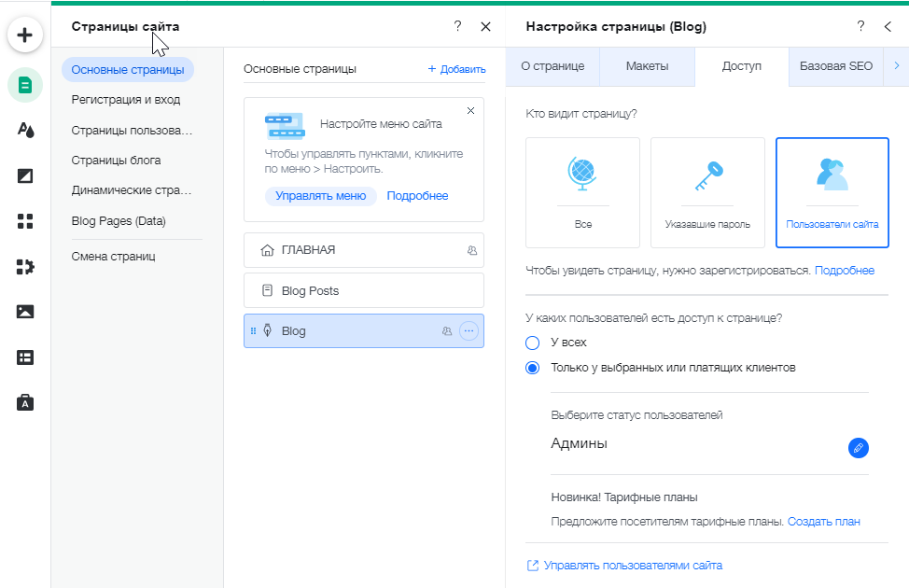Open the Background panel icon
Image resolution: width=909 pixels, height=588 pixels.
point(25,175)
